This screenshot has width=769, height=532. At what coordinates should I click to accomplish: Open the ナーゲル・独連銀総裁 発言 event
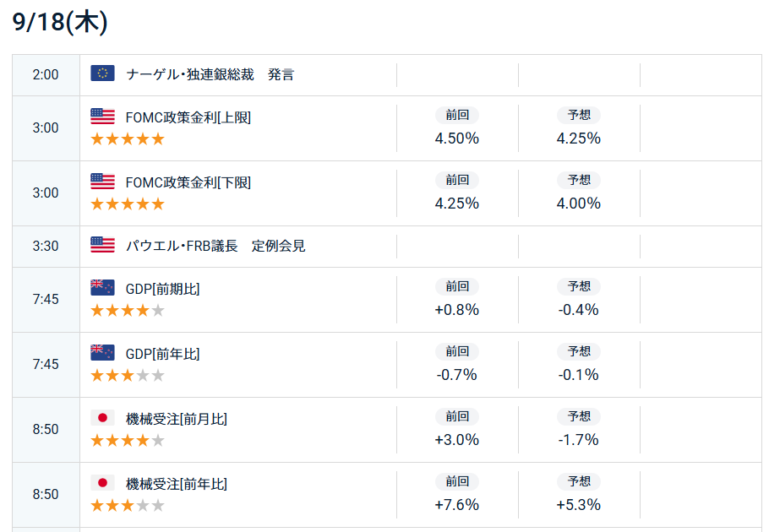coord(210,74)
